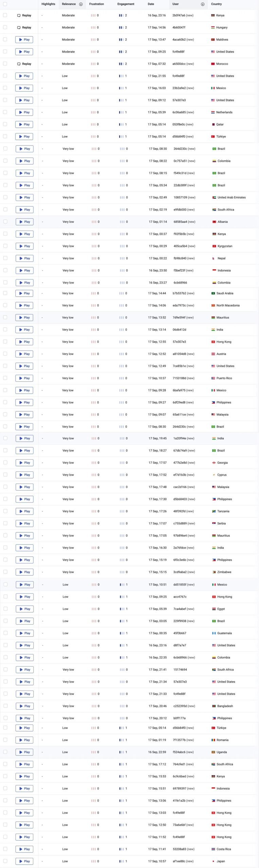Play the Zimbabwe session recording 3cd9aba2
The image size is (259, 868).
click(x=24, y=572)
